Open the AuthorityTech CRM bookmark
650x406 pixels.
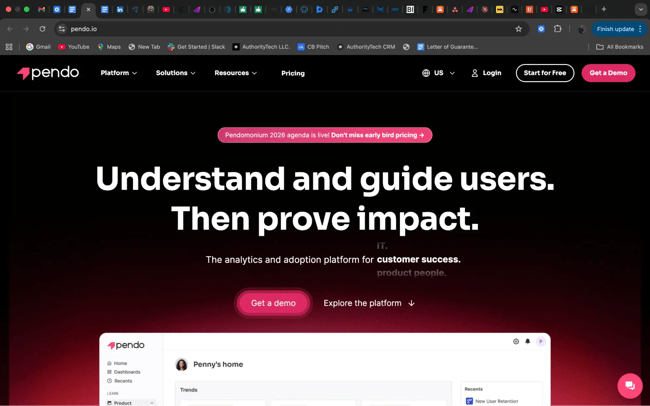(366, 47)
